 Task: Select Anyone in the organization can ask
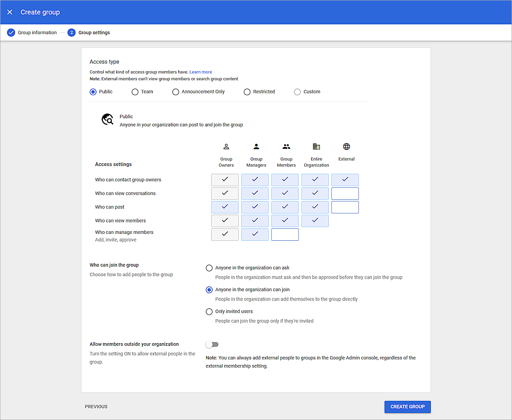209,268
